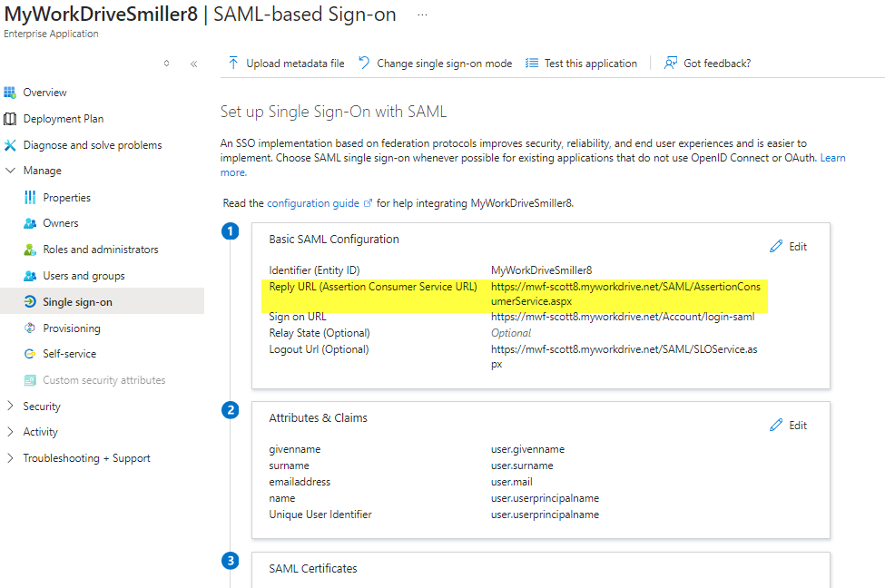The height and width of the screenshot is (588, 885).
Task: Open the configuration guide link
Action: pos(313,203)
